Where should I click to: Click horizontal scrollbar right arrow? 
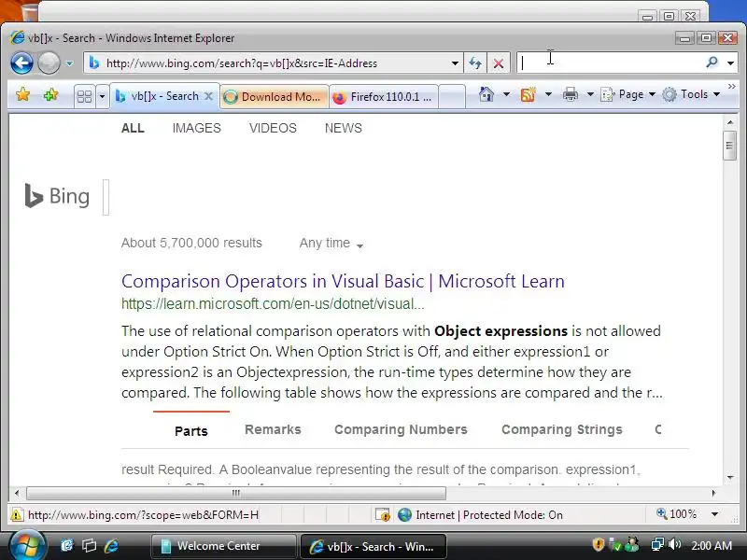tap(713, 494)
